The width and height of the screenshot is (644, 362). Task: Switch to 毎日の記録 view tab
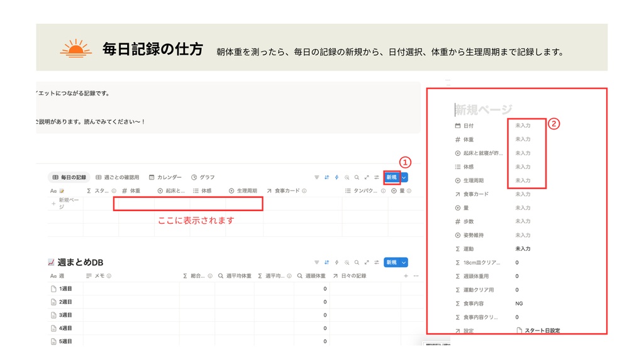point(69,177)
